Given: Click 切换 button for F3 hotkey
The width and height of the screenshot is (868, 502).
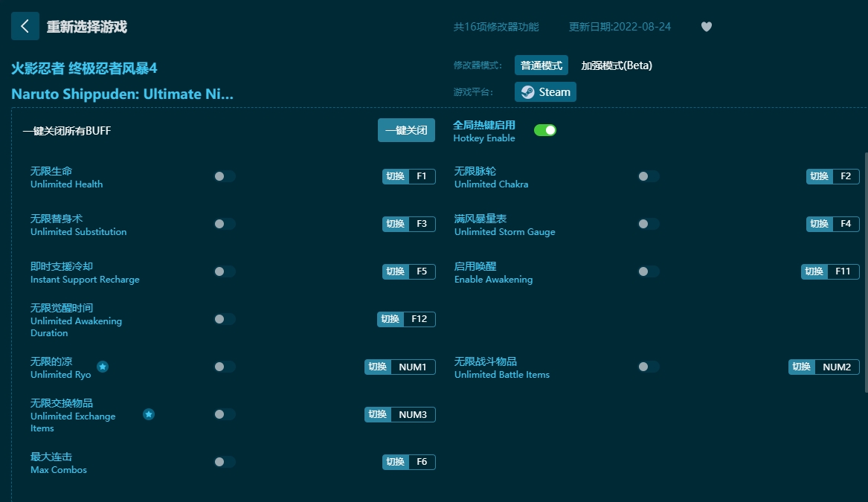Looking at the screenshot, I should pyautogui.click(x=395, y=224).
